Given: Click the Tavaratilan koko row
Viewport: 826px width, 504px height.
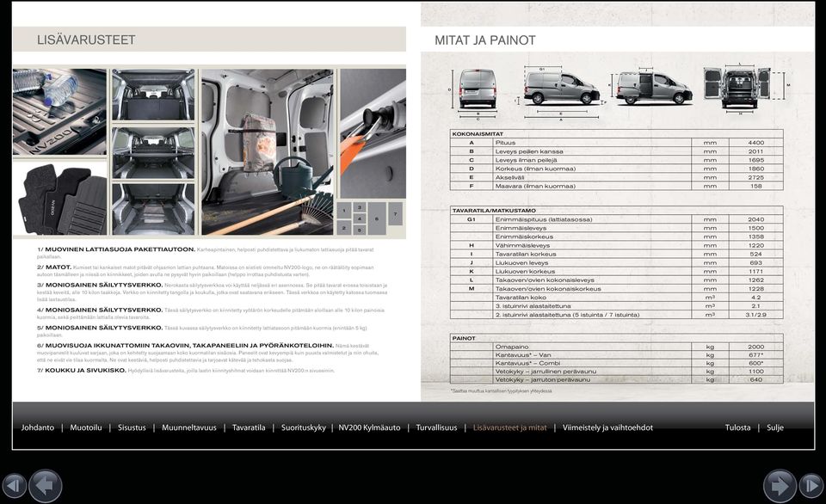Looking at the screenshot, I should tap(616, 298).
